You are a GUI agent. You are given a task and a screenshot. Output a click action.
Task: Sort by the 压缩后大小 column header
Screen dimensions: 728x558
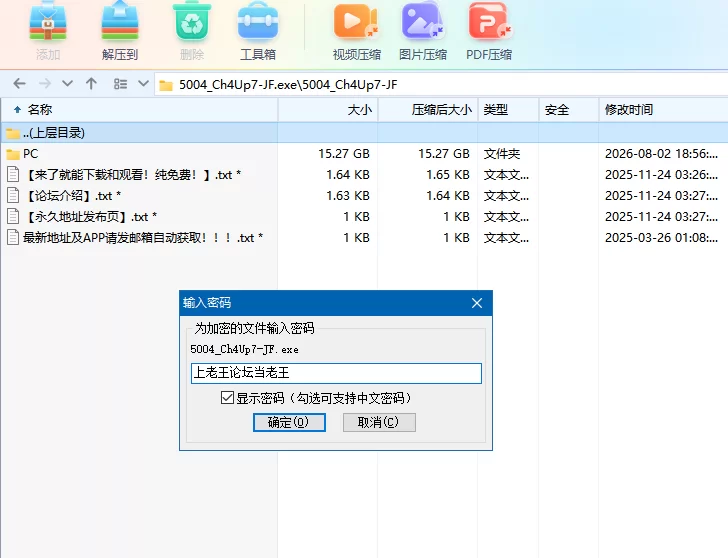428,110
